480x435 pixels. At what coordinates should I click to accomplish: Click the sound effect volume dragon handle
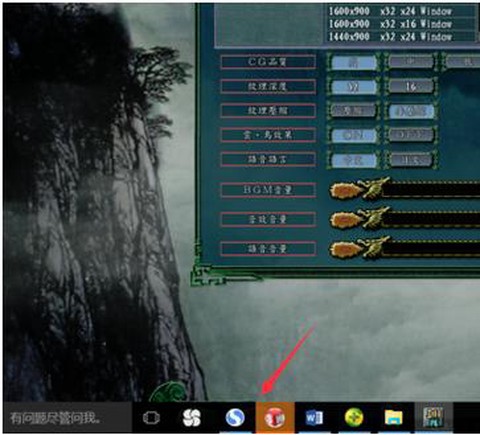(359, 219)
